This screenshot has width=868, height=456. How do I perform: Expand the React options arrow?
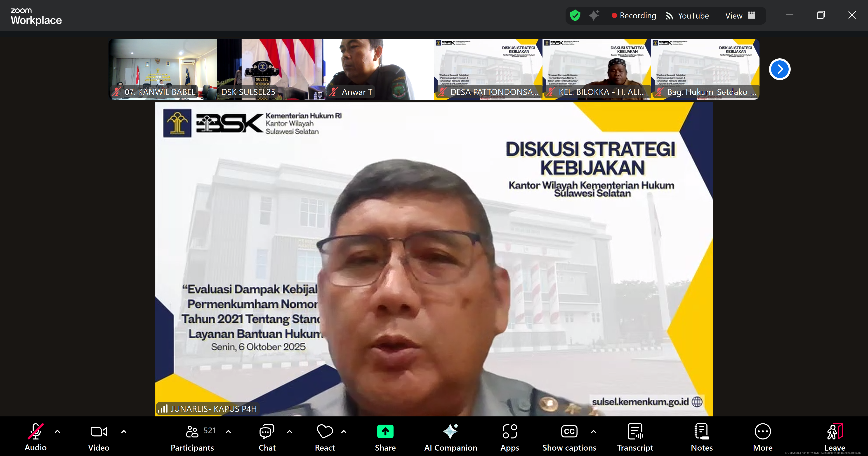[344, 431]
